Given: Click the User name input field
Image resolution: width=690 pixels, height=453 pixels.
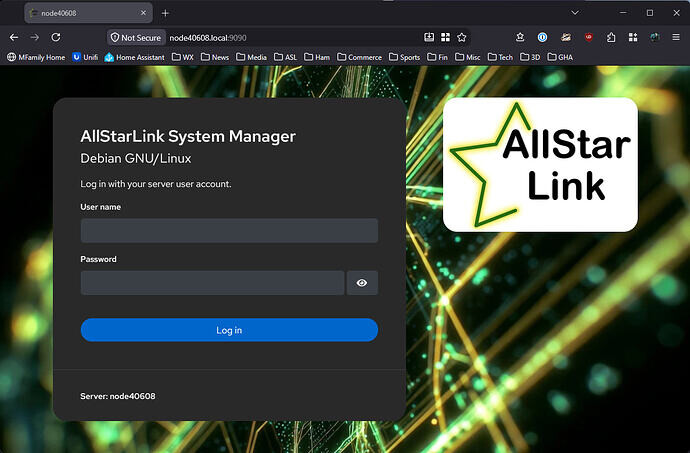Looking at the screenshot, I should pos(229,231).
